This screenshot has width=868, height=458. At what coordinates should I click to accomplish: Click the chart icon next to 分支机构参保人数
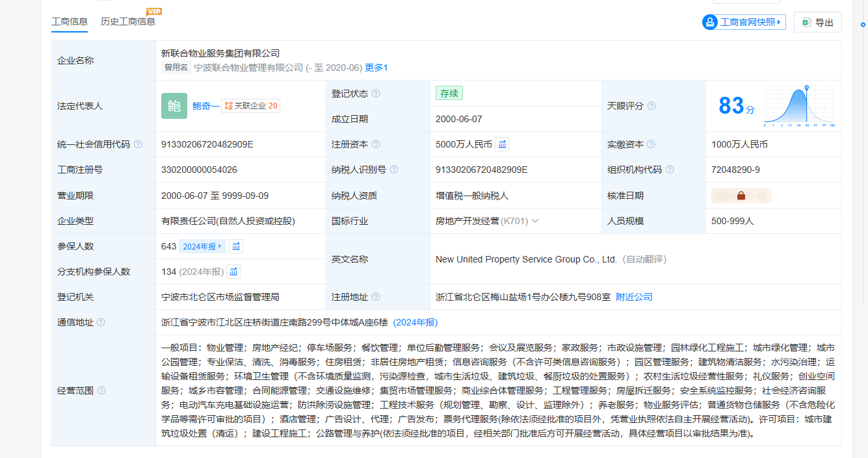click(x=233, y=272)
